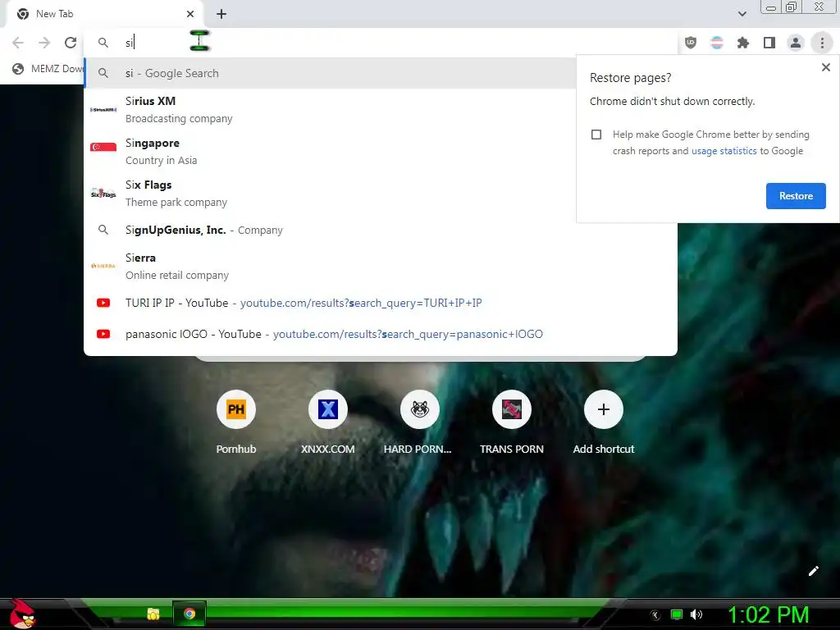Click the network monitor tray icon
The height and width of the screenshot is (630, 840).
pyautogui.click(x=677, y=614)
